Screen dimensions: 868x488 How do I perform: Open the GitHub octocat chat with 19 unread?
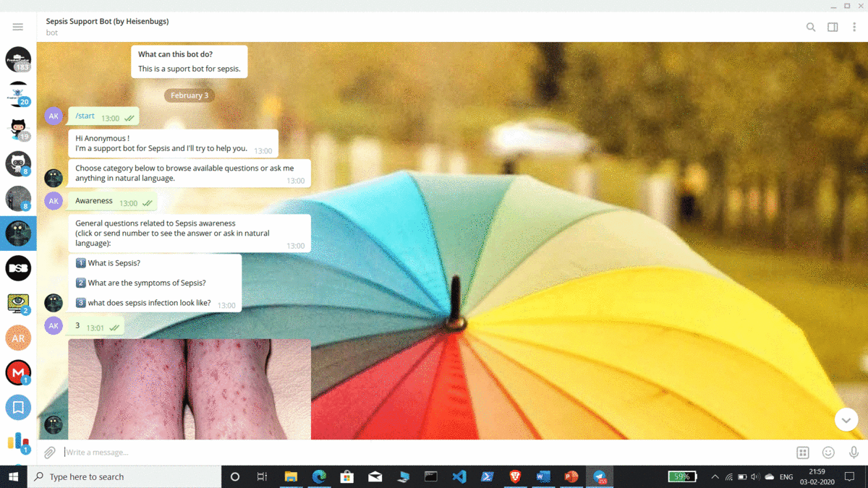point(18,129)
